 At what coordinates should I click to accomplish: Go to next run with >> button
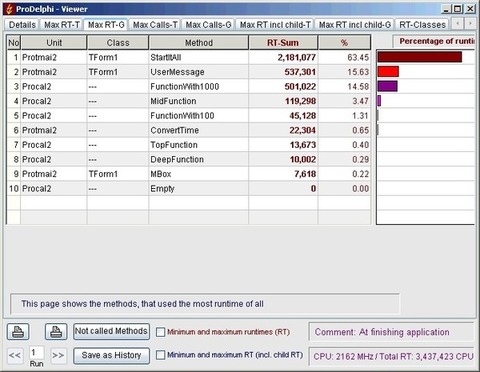tap(58, 355)
